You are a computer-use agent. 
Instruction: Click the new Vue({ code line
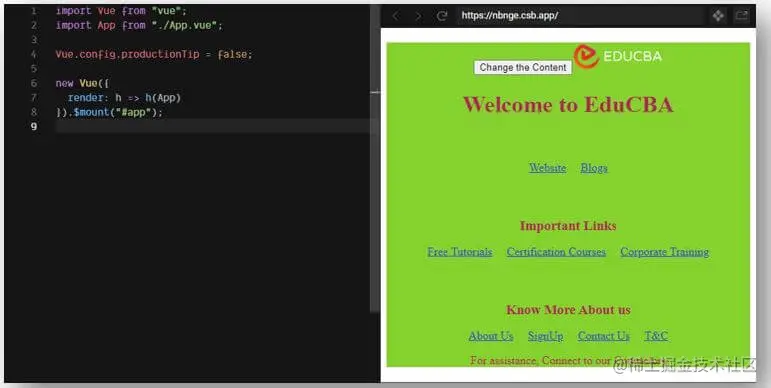pyautogui.click(x=82, y=83)
